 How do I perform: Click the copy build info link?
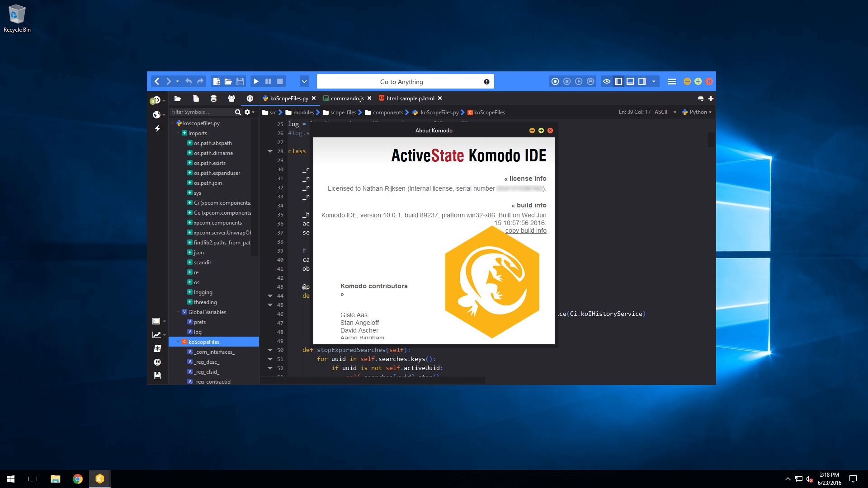click(x=525, y=230)
